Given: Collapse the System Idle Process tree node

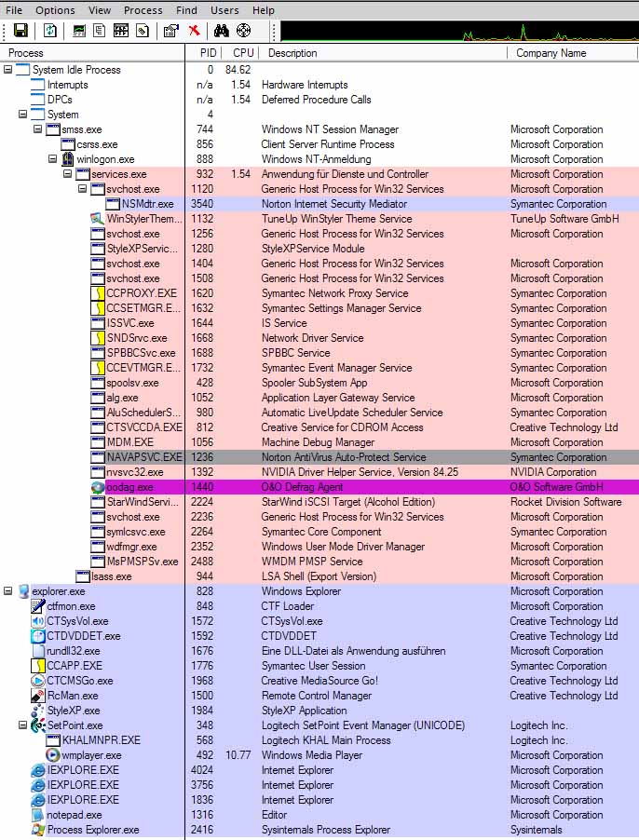Looking at the screenshot, I should 7,70.
